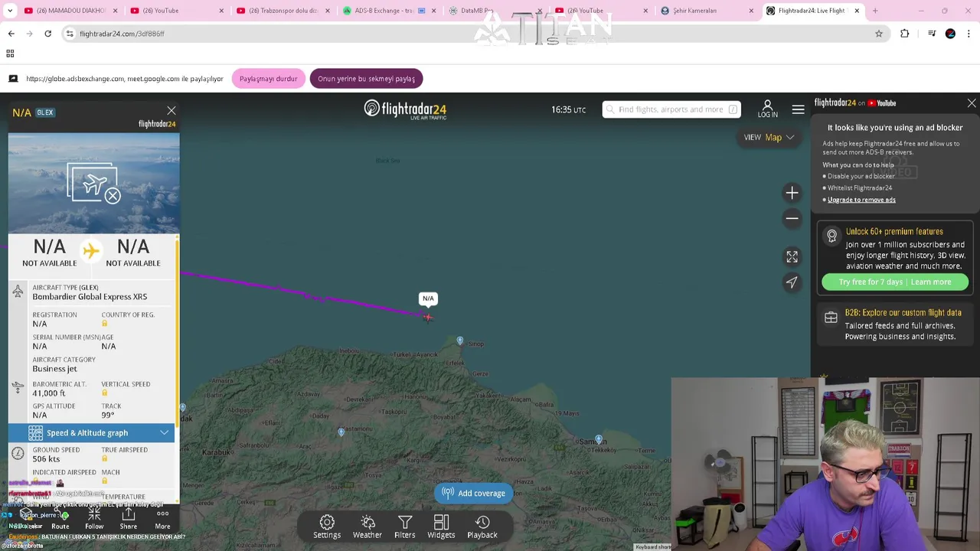Switch to DataMB Pro tab
Screen dimensions: 980x551
click(494, 11)
